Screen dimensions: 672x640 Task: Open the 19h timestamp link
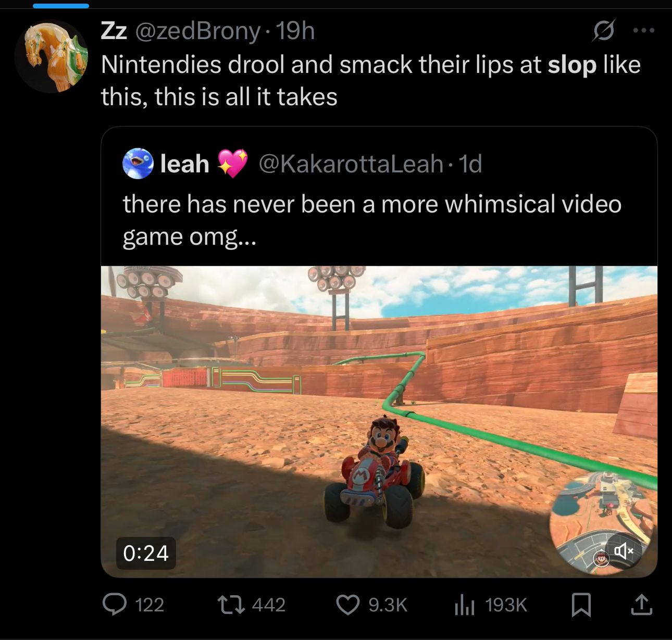(x=295, y=31)
